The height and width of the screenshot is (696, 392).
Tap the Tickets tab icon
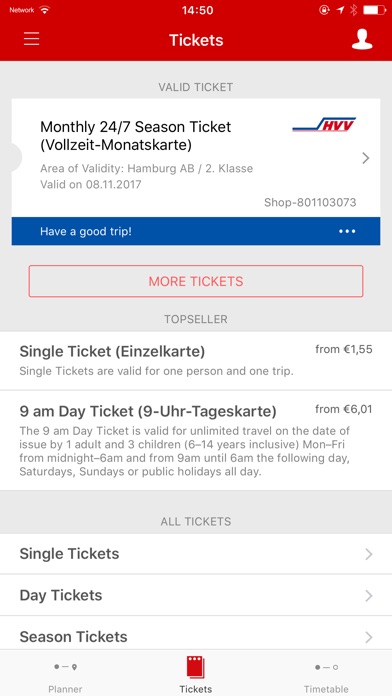tap(195, 667)
